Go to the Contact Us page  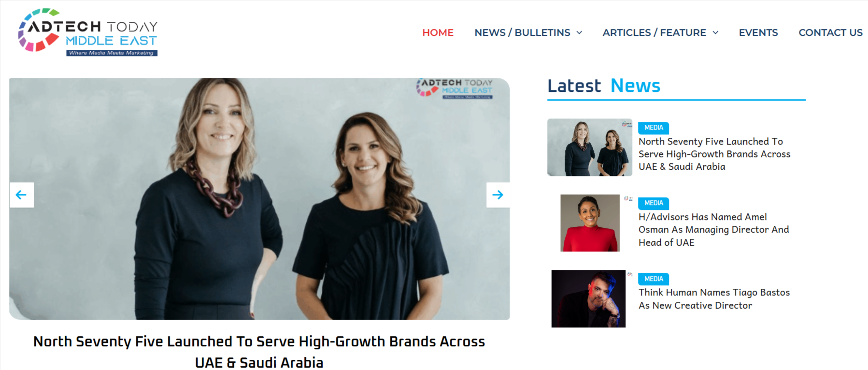[830, 32]
